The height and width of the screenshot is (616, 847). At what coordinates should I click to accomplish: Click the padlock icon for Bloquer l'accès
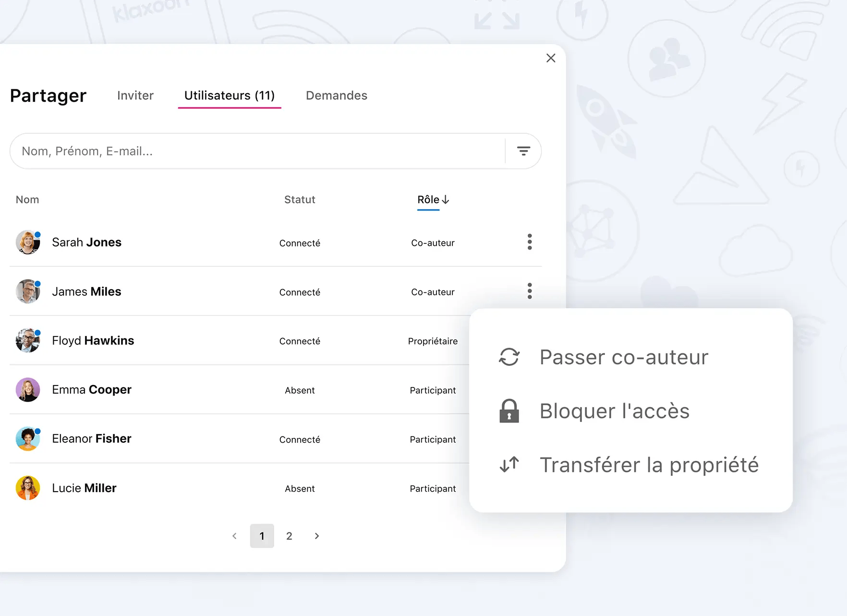coord(509,411)
